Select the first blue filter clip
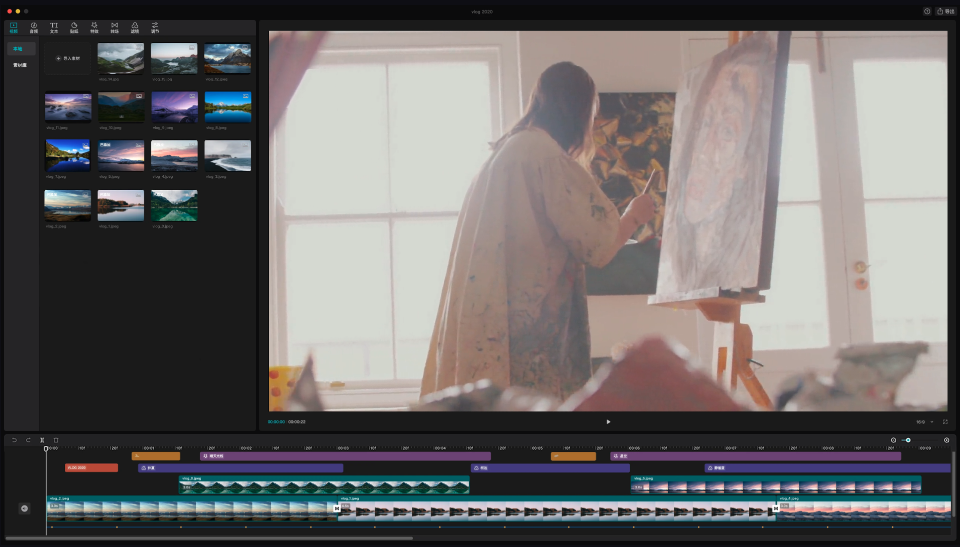The height and width of the screenshot is (547, 960). [x=241, y=468]
